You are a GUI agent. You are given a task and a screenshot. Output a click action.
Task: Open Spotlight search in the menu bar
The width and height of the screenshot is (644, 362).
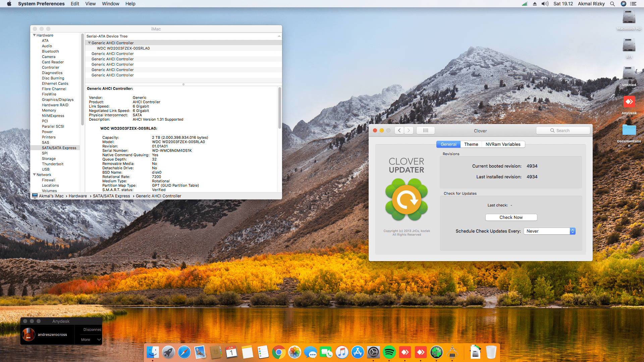click(612, 4)
